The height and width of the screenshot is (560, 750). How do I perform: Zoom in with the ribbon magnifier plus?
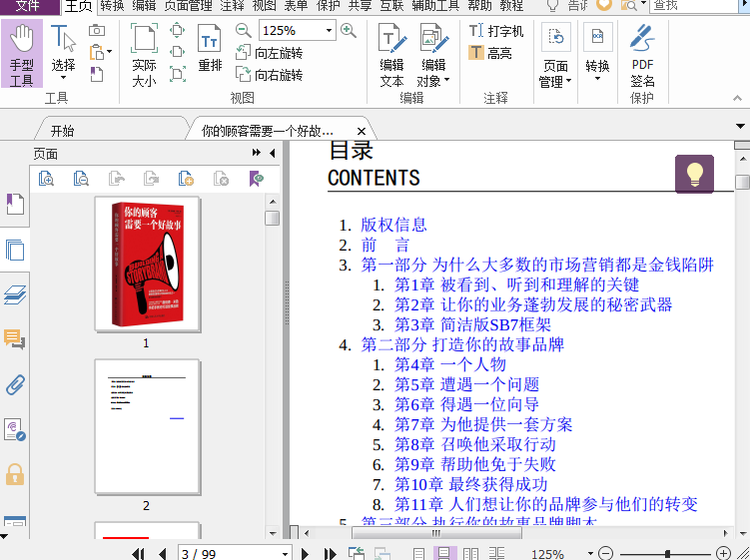click(x=349, y=31)
